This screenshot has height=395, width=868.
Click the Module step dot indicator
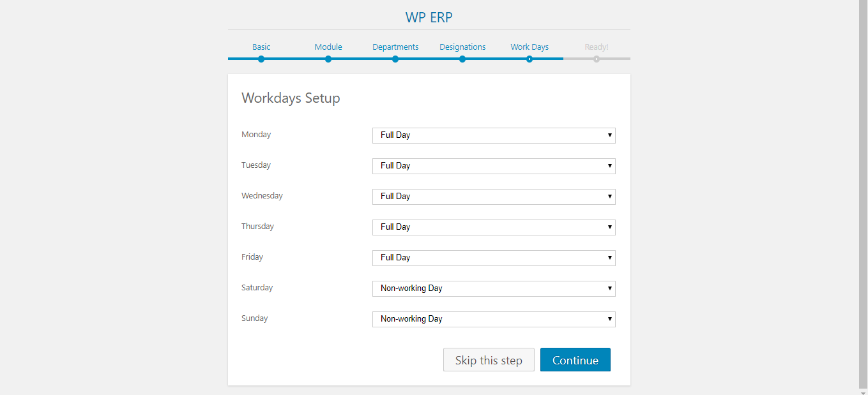click(328, 59)
